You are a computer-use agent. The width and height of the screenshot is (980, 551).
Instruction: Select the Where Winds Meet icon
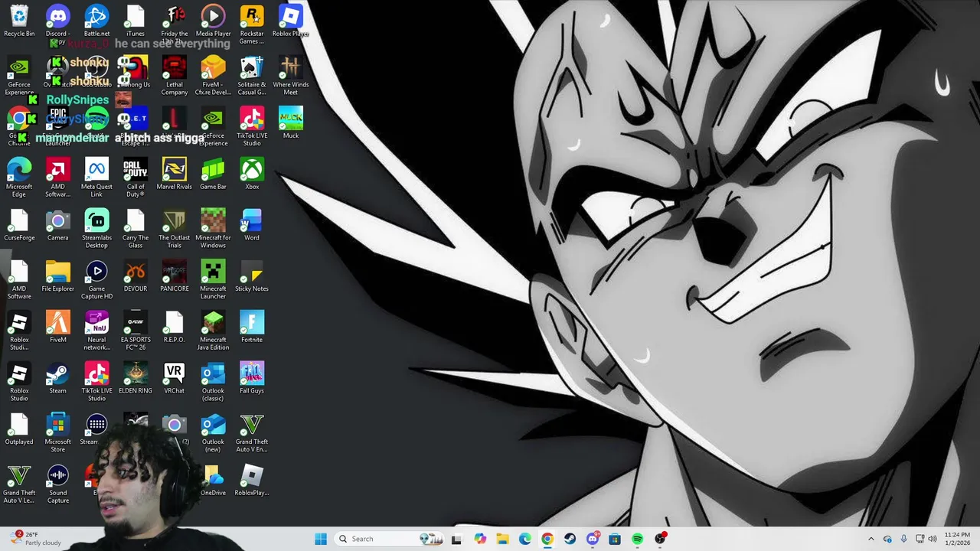coord(291,76)
